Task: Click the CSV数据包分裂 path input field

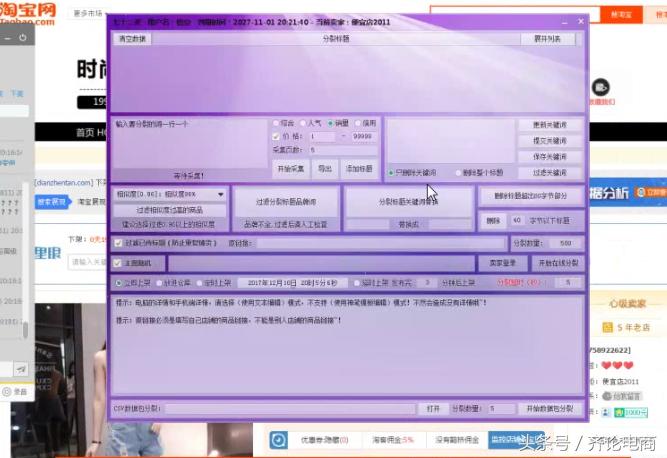Action: [x=290, y=409]
